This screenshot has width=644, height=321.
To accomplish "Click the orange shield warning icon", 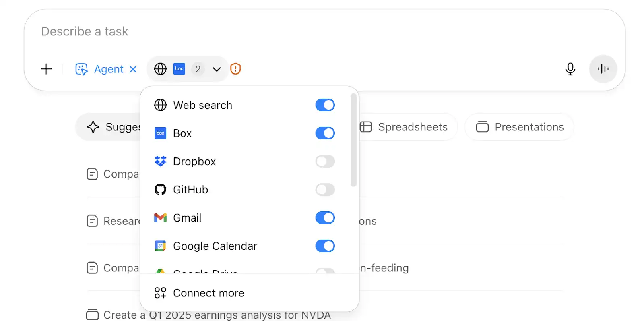I will [x=235, y=69].
